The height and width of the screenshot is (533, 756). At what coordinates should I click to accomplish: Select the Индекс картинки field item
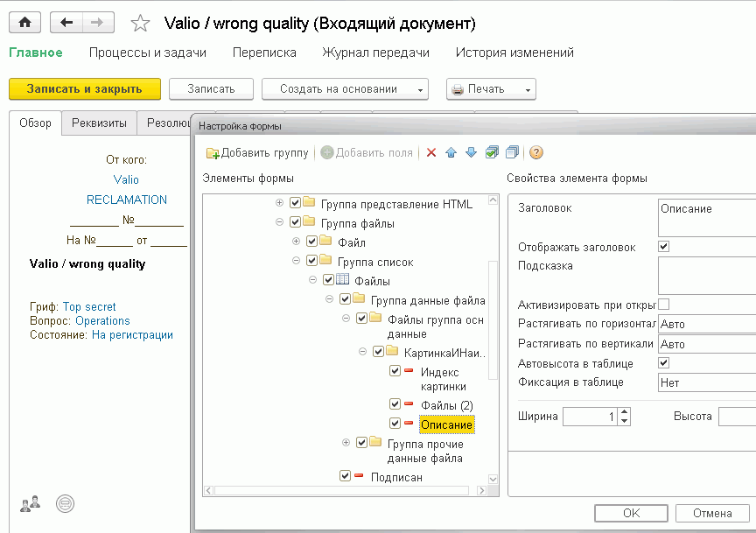(x=443, y=380)
